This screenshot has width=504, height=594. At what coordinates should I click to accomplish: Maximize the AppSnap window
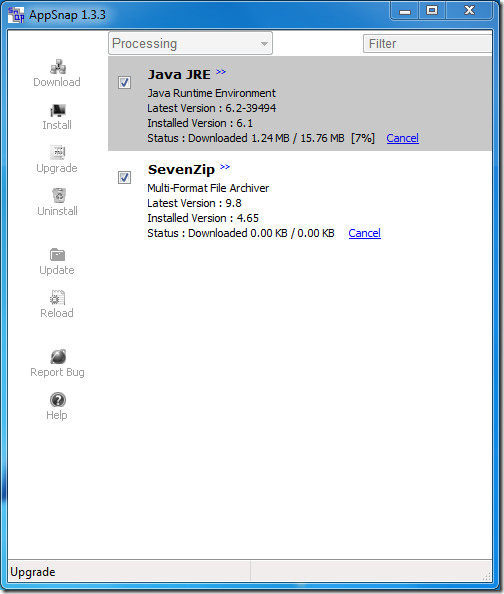tap(432, 10)
